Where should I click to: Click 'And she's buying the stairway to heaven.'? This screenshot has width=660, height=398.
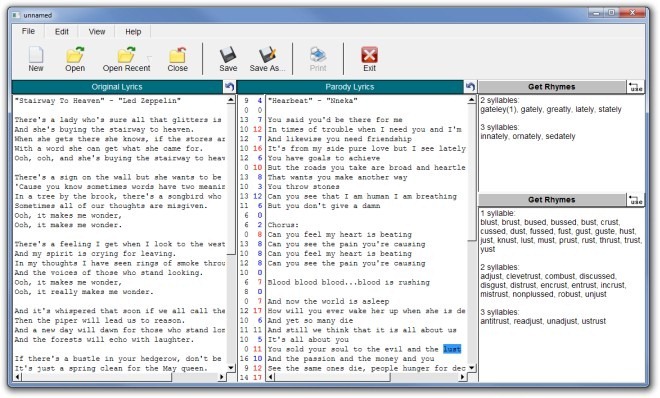point(104,130)
